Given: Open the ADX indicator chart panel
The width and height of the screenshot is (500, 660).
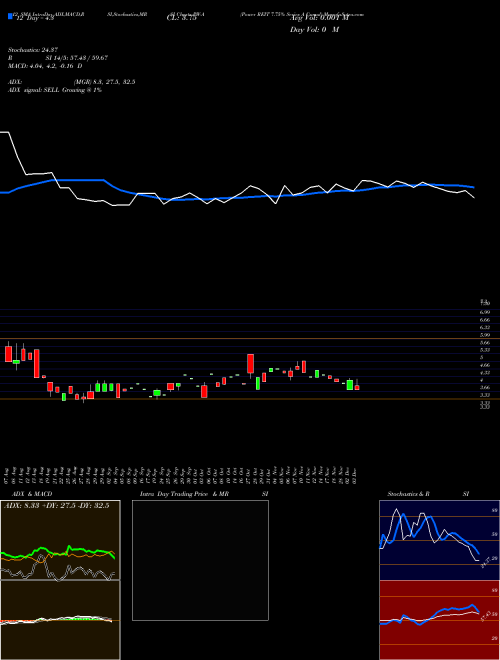Looking at the screenshot, I should click(x=60, y=540).
